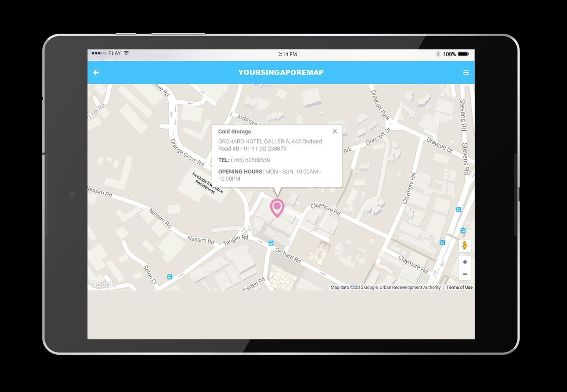Screen dimensions: 567x392
Task: Open the hamburger menu
Action: click(x=466, y=72)
